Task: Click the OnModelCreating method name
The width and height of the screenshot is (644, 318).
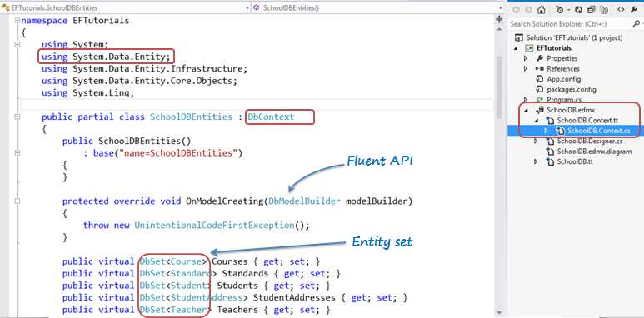Action: [x=224, y=201]
